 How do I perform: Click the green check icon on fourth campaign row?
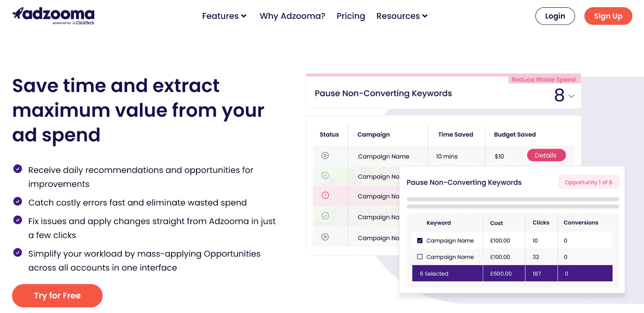324,216
